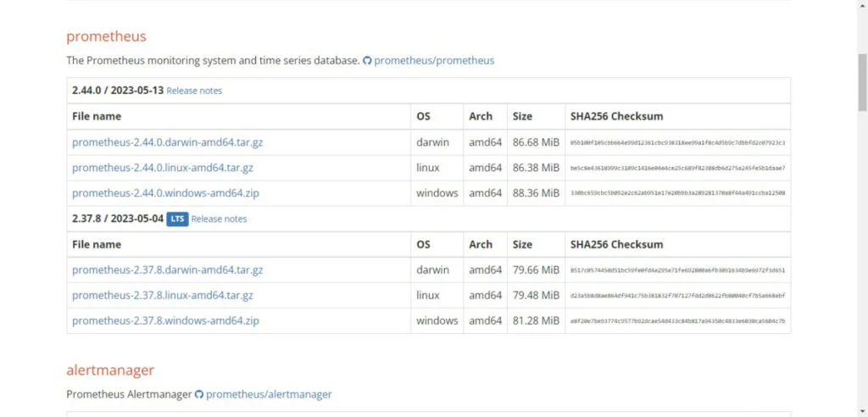The image size is (868, 417).
Task: Download prometheus-2.44.0.linux-amd64.tar.gz
Action: coord(163,168)
